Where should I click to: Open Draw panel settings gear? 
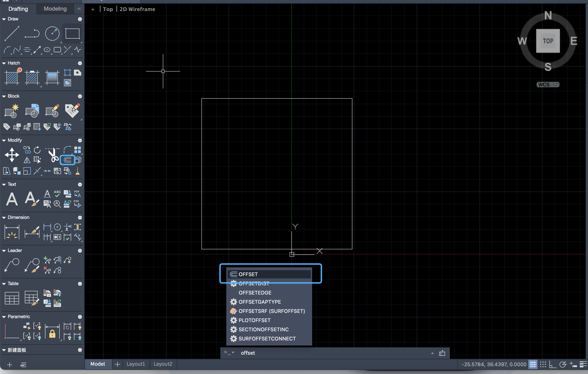[80, 19]
